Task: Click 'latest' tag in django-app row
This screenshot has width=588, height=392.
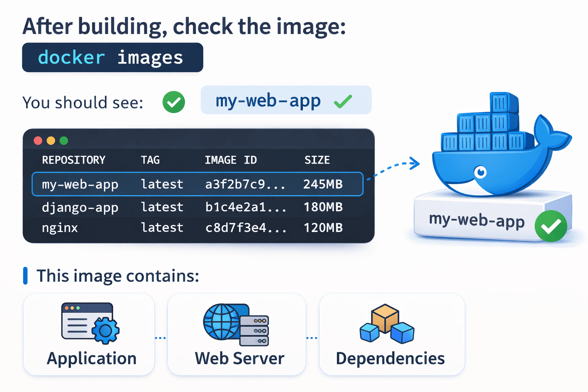Action: 162,207
